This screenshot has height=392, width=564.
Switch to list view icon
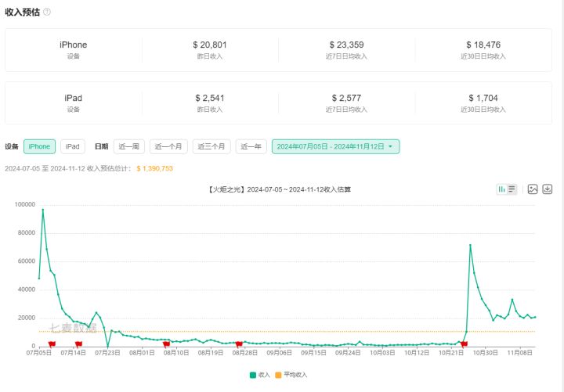512,189
